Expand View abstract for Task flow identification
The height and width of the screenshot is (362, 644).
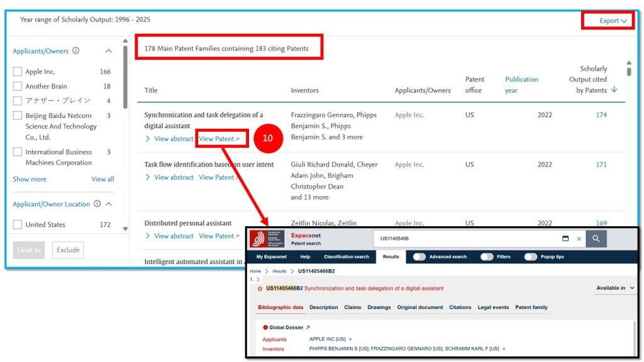click(x=169, y=177)
